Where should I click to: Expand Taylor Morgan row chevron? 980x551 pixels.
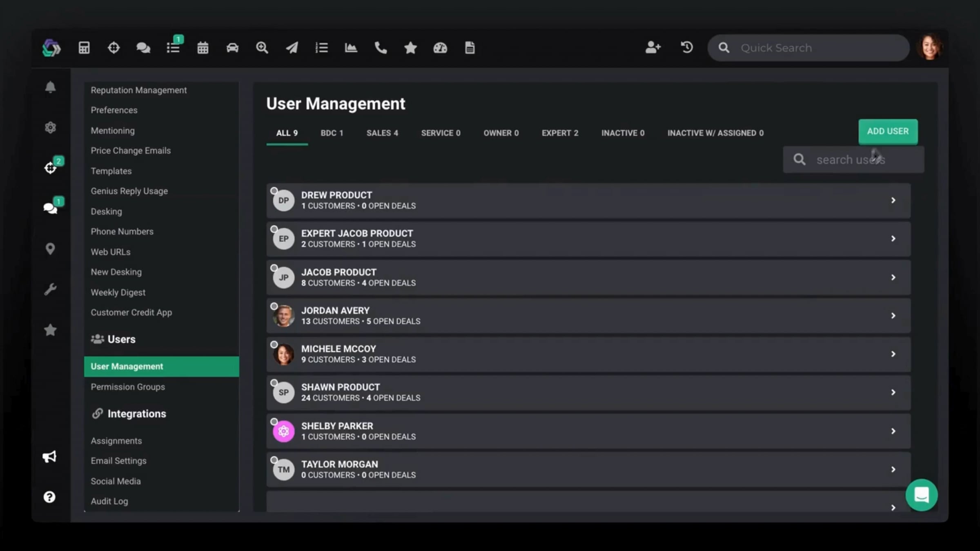[893, 470]
